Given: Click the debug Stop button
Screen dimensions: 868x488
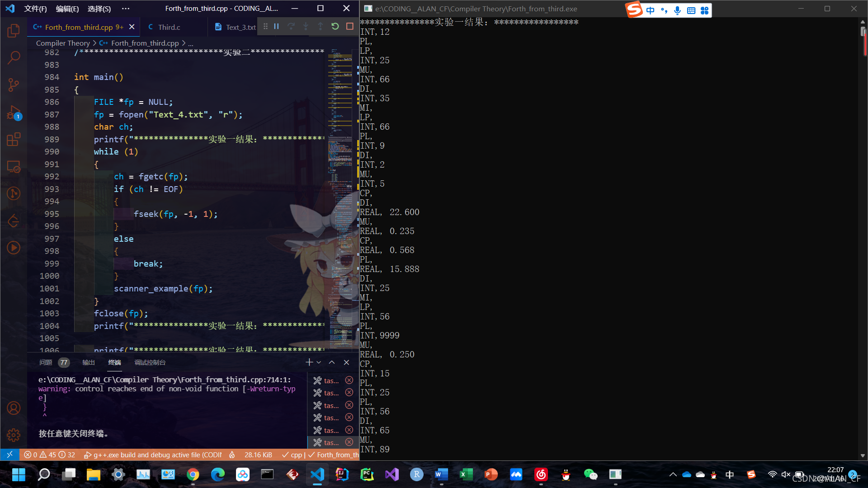Looking at the screenshot, I should point(349,27).
